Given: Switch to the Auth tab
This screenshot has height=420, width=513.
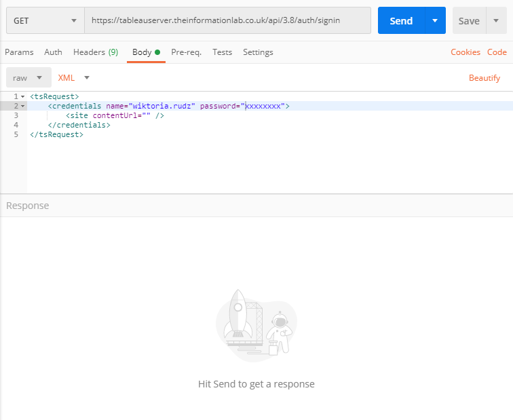Looking at the screenshot, I should pos(53,52).
